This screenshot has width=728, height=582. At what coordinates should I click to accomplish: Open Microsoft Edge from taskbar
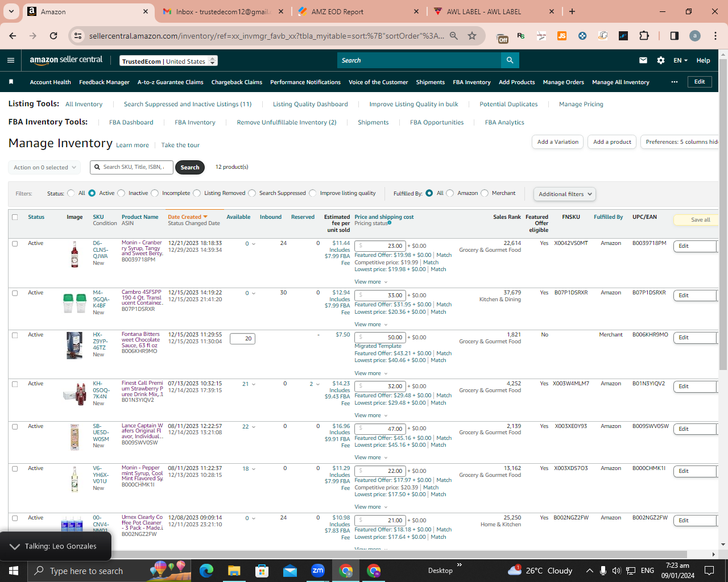[206, 570]
